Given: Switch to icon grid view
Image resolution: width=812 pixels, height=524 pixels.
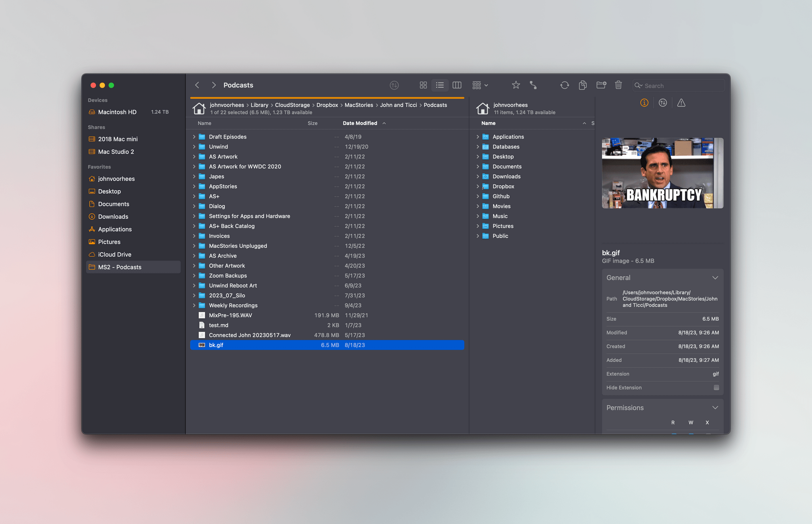Looking at the screenshot, I should point(423,85).
